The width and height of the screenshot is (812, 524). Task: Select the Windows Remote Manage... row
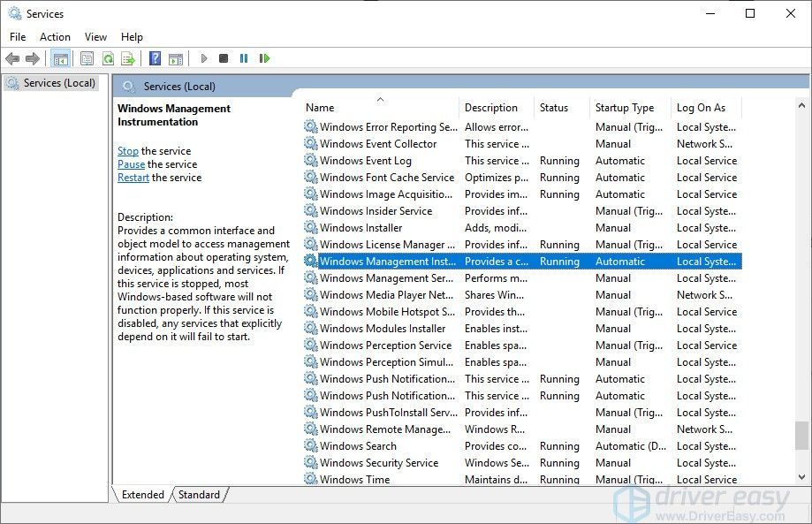tap(522, 429)
